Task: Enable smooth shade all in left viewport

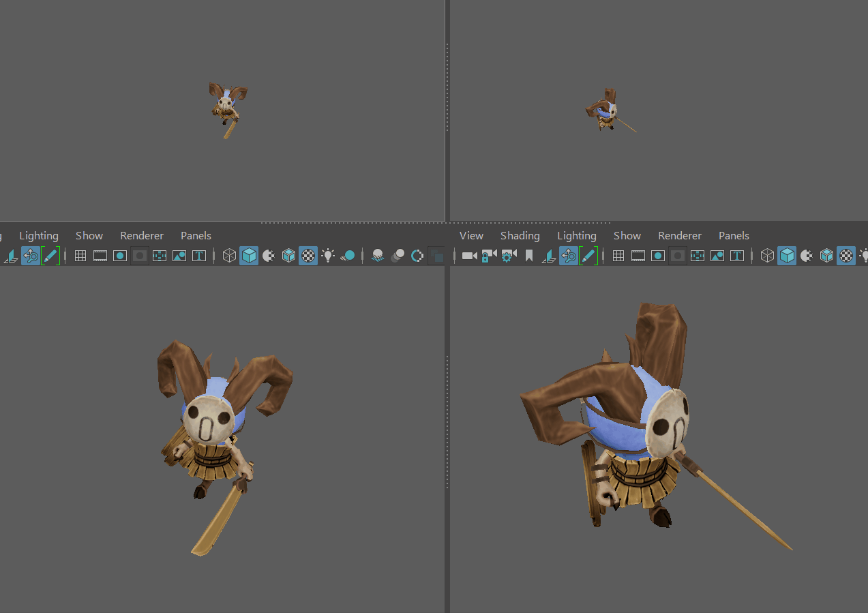Action: [249, 256]
